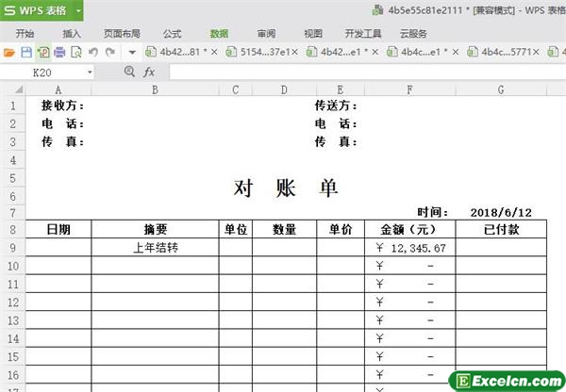Switch to document tab 4b4c...5771

[x=499, y=52]
